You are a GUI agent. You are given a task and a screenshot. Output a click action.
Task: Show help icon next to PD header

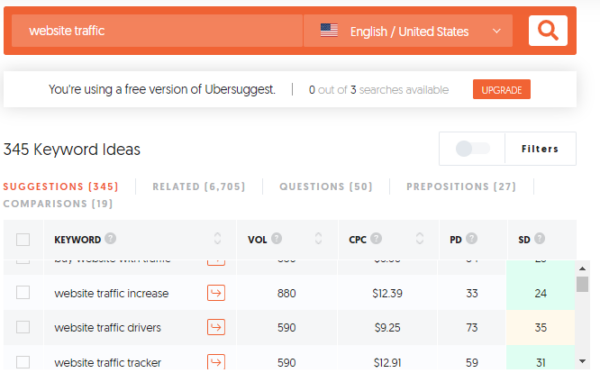[x=472, y=238]
